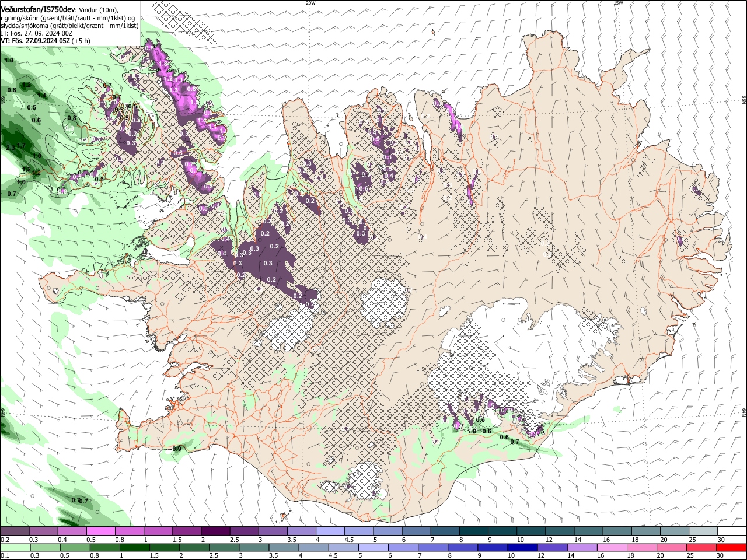
Task: Click the light pink rain swatch at 16
Action: pyautogui.click(x=612, y=547)
